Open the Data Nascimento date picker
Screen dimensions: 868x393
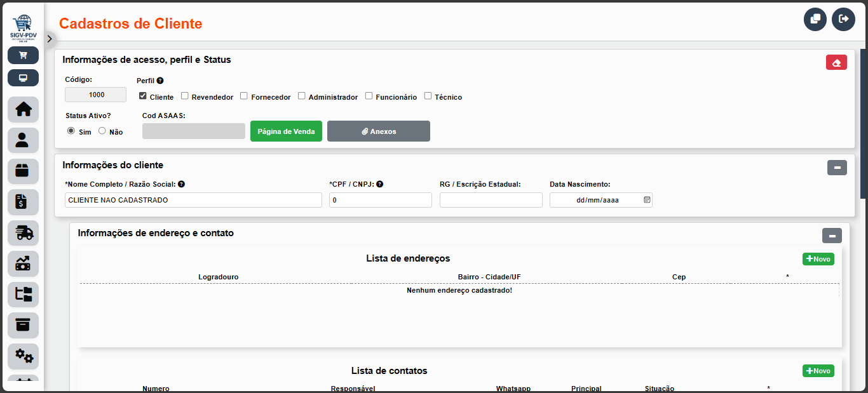647,199
